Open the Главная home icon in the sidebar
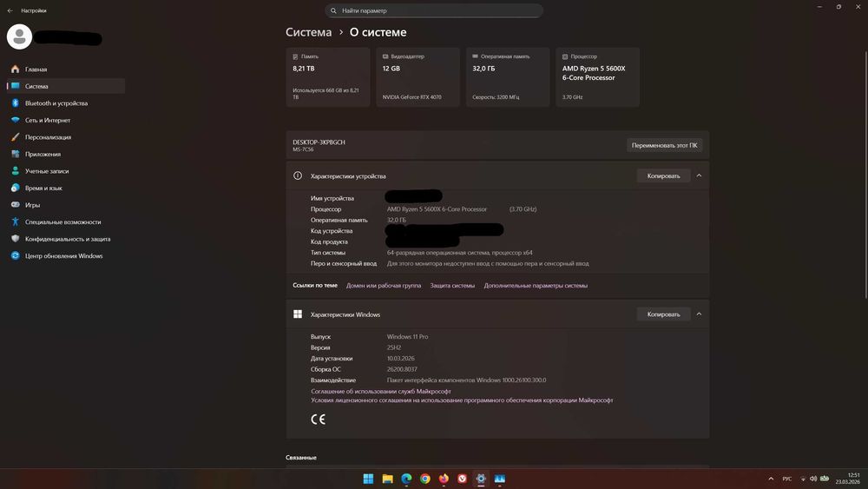The image size is (868, 489). [x=15, y=69]
